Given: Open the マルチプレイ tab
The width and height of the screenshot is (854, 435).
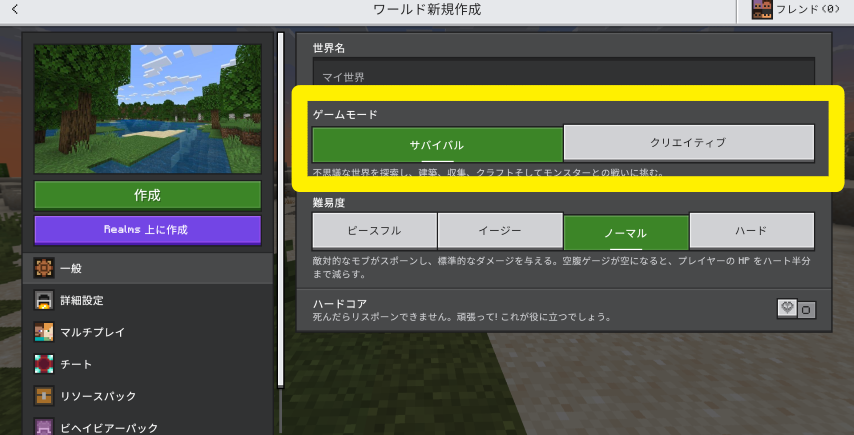Looking at the screenshot, I should 148,332.
